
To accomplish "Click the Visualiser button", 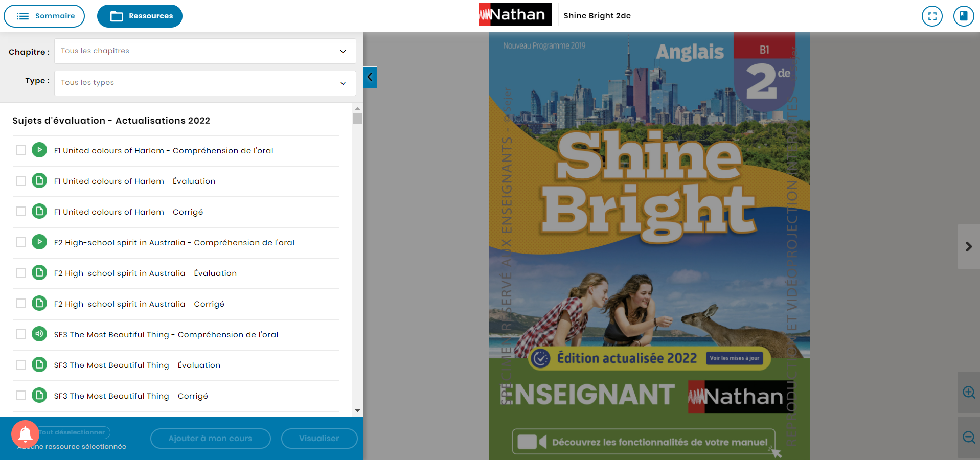I will [319, 439].
